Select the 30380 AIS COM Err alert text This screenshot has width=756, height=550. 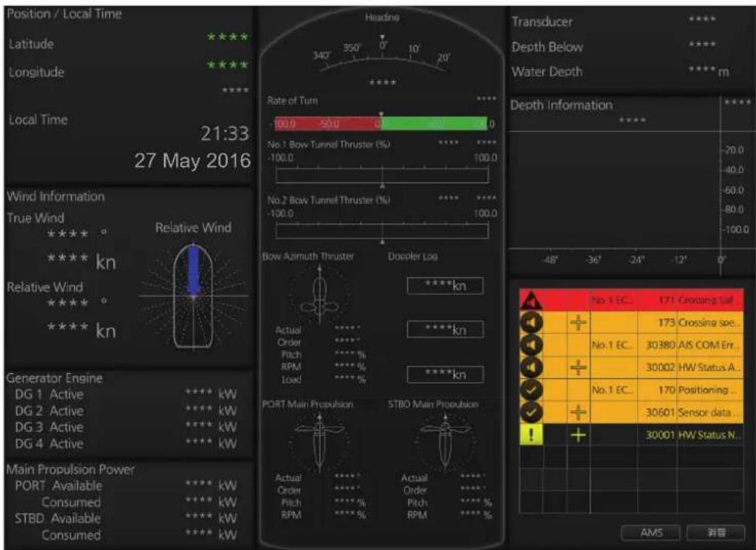click(693, 345)
